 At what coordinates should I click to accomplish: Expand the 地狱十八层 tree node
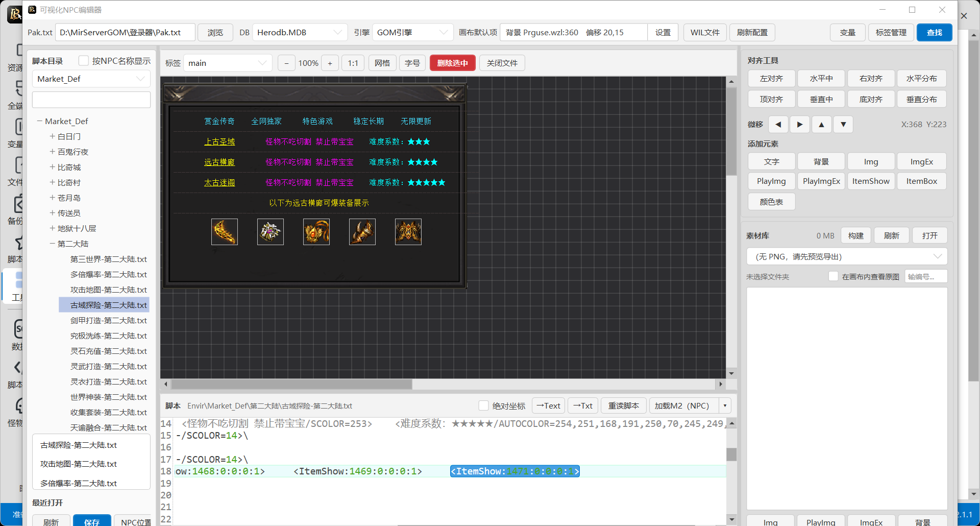coord(52,228)
